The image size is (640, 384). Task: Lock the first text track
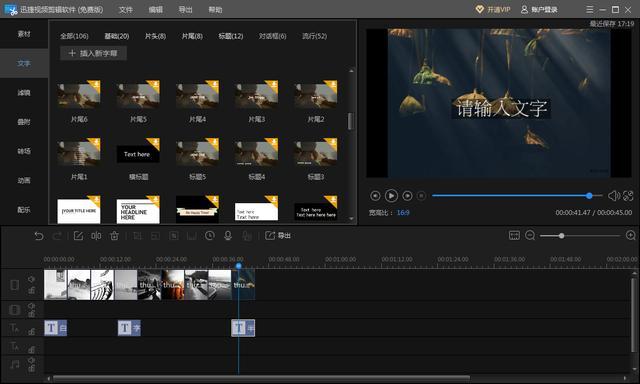(31, 331)
